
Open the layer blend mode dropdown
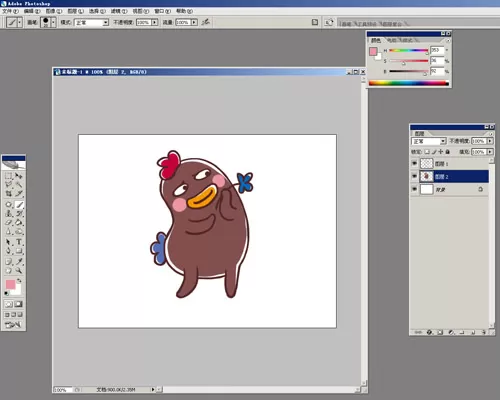pyautogui.click(x=429, y=141)
